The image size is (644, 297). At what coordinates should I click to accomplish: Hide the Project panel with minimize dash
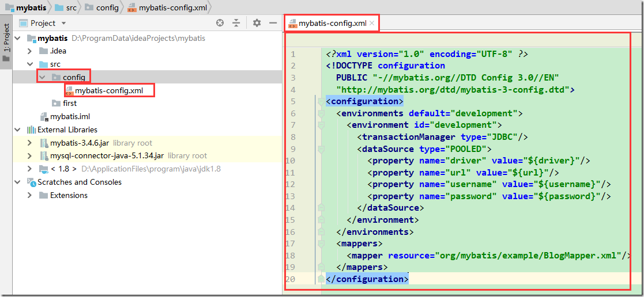point(273,23)
